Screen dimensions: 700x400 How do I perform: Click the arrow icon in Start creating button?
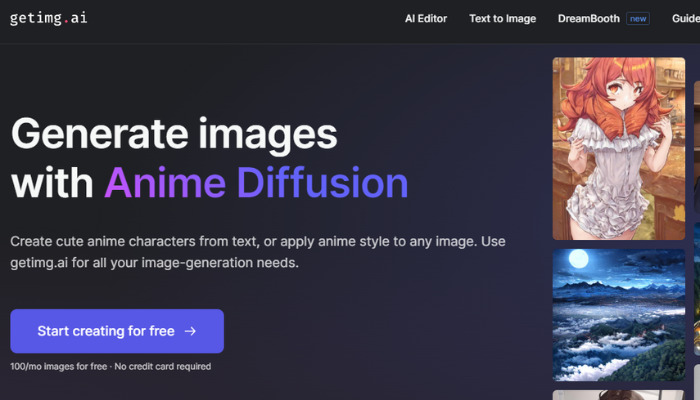coord(190,331)
